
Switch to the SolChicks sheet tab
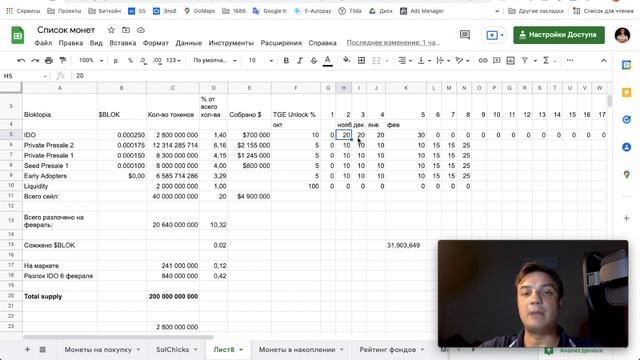click(172, 350)
